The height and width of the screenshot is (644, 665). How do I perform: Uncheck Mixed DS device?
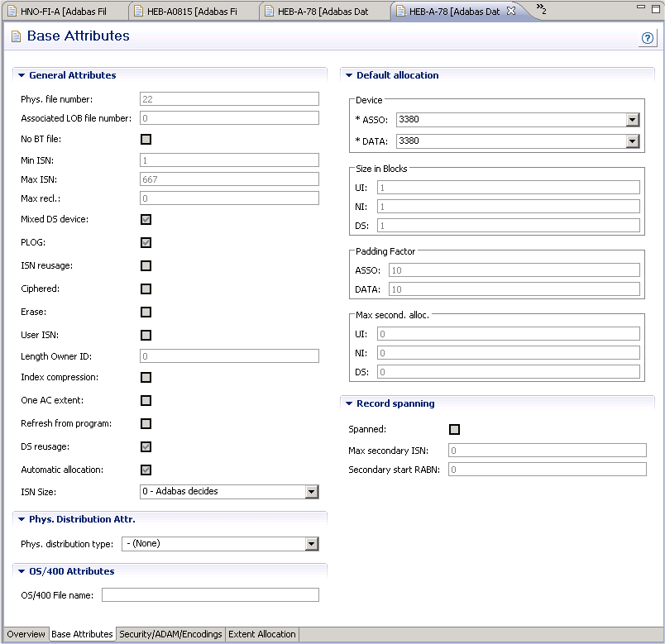[x=146, y=219]
